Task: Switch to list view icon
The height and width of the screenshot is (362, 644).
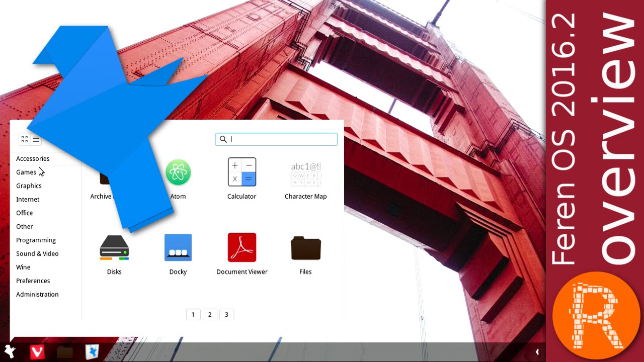Action: (x=36, y=139)
